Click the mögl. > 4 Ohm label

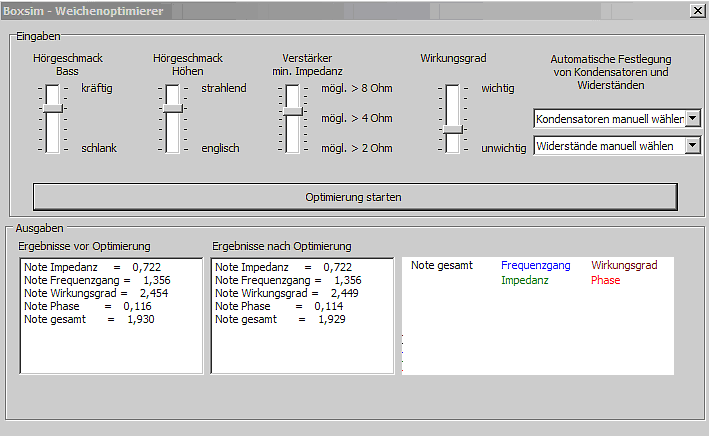(x=356, y=118)
